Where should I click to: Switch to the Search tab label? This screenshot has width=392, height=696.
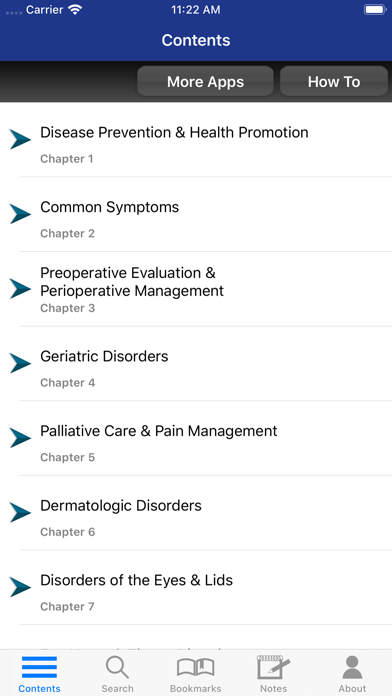tap(117, 688)
